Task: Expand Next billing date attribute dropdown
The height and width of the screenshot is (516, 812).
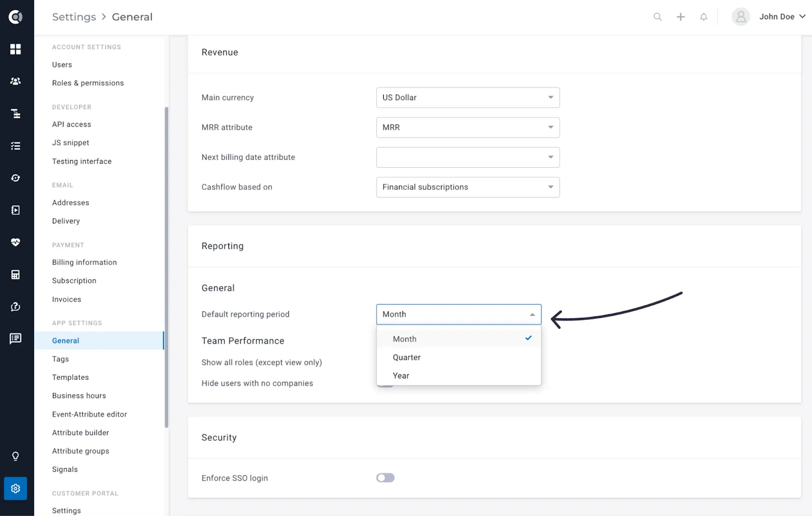Action: pos(468,157)
